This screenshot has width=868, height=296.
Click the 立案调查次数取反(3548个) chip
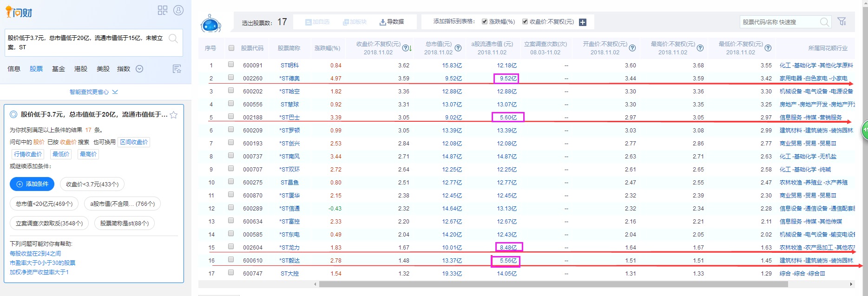point(49,223)
